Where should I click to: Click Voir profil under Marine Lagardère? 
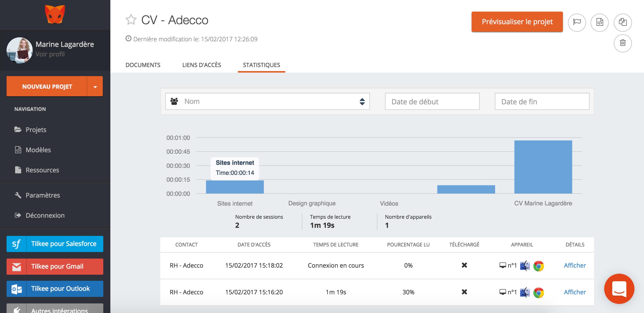click(x=50, y=54)
